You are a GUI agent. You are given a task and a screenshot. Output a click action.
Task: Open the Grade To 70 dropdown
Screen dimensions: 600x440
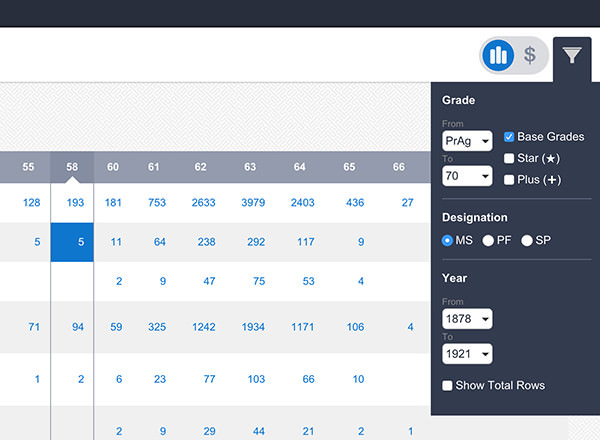click(467, 176)
